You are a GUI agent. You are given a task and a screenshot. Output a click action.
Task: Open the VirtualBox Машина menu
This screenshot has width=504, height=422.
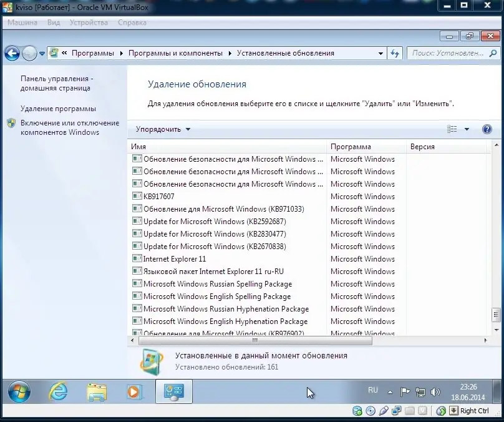point(22,22)
